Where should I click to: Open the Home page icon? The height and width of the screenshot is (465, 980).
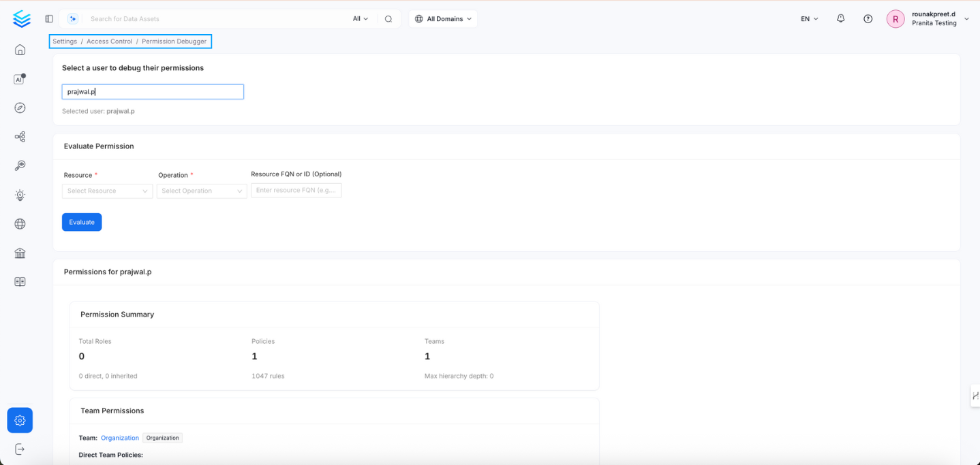point(20,49)
